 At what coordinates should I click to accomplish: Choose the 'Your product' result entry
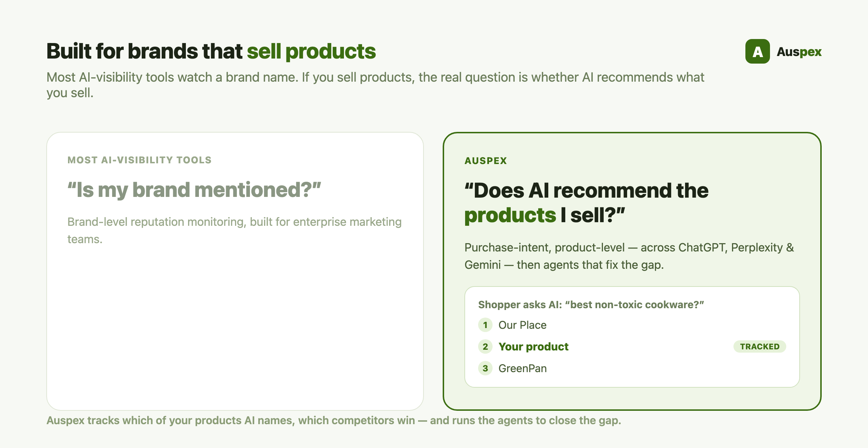point(533,346)
